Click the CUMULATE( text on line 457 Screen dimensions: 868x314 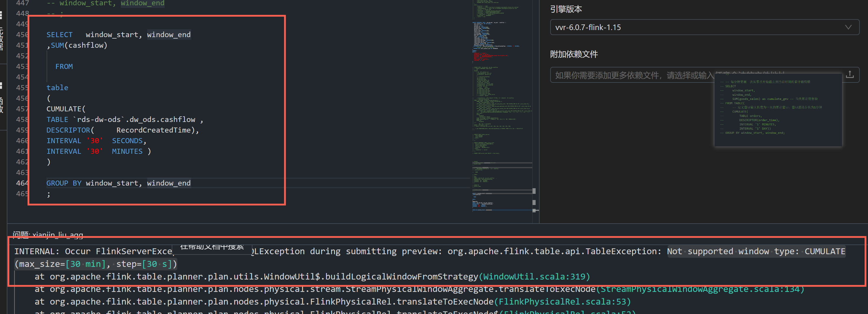pos(66,109)
